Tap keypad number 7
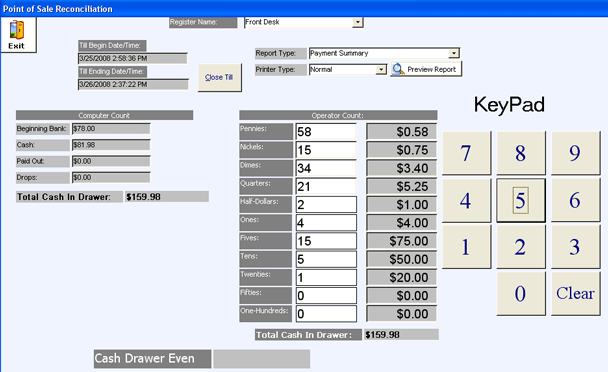 (x=466, y=153)
